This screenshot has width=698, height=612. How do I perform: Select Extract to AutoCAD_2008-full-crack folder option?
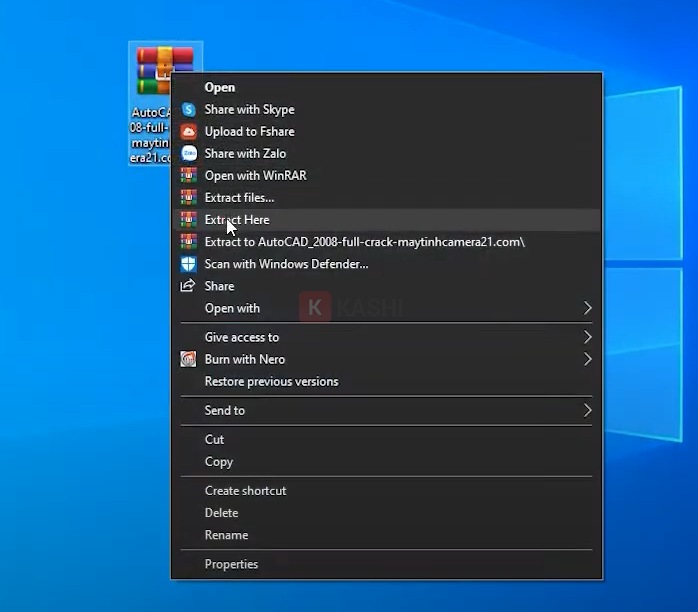(386, 242)
